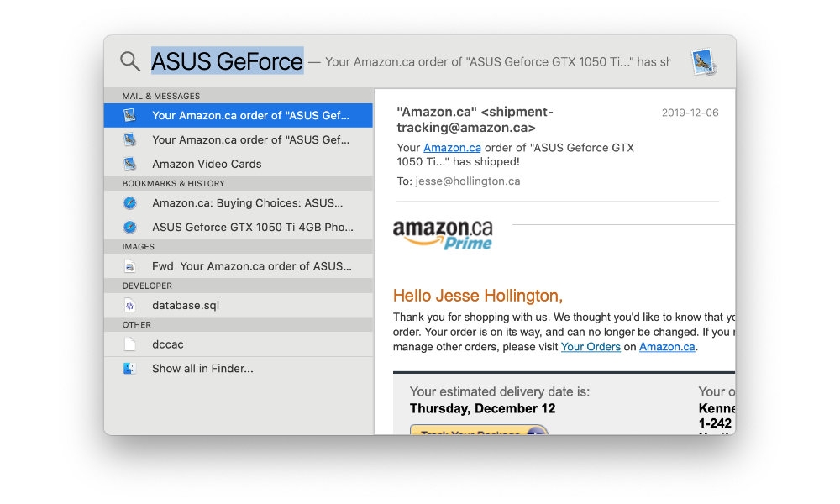Click the Your Orders link in email

pos(591,347)
